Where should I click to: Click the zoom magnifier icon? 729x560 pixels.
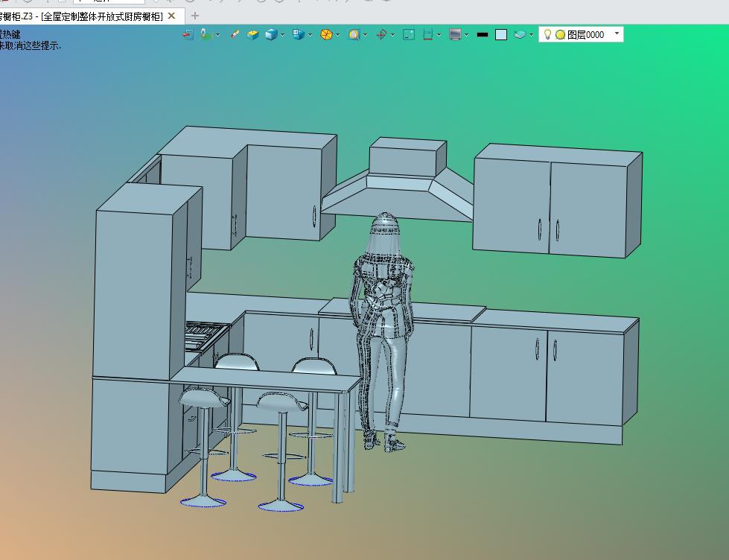354,34
